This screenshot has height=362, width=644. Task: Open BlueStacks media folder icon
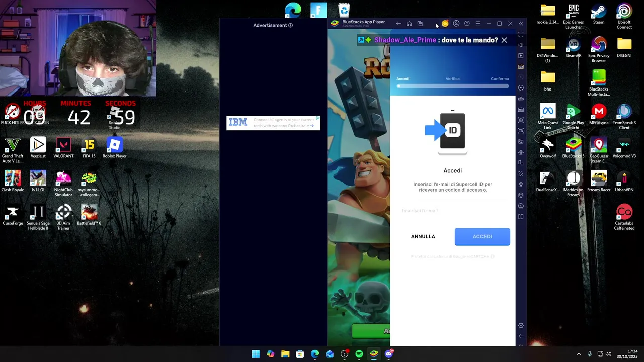521,142
